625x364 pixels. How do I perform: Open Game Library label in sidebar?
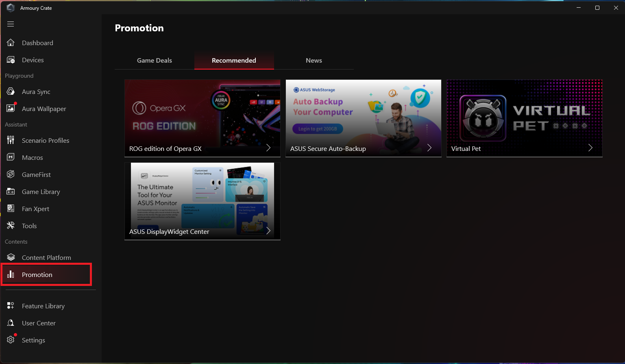click(41, 192)
